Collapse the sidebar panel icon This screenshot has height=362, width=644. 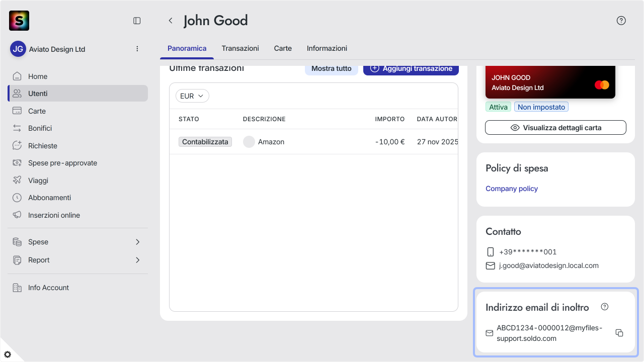tap(137, 21)
